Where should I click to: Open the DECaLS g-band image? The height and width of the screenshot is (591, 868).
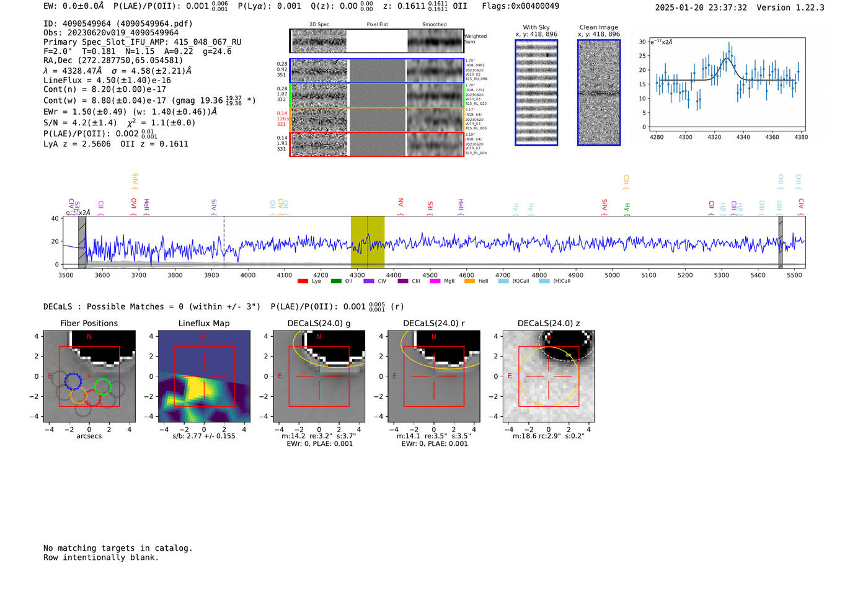[x=319, y=376]
